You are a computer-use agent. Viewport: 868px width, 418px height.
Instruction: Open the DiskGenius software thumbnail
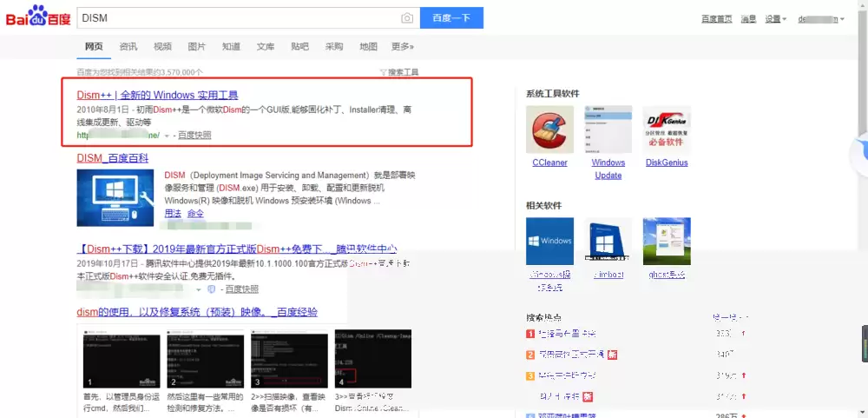(x=667, y=129)
